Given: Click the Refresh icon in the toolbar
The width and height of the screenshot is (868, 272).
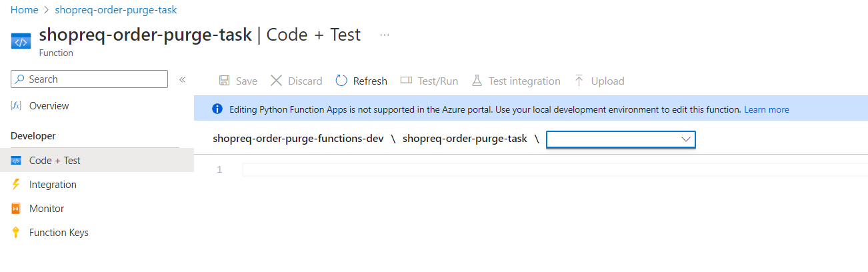Looking at the screenshot, I should (341, 81).
